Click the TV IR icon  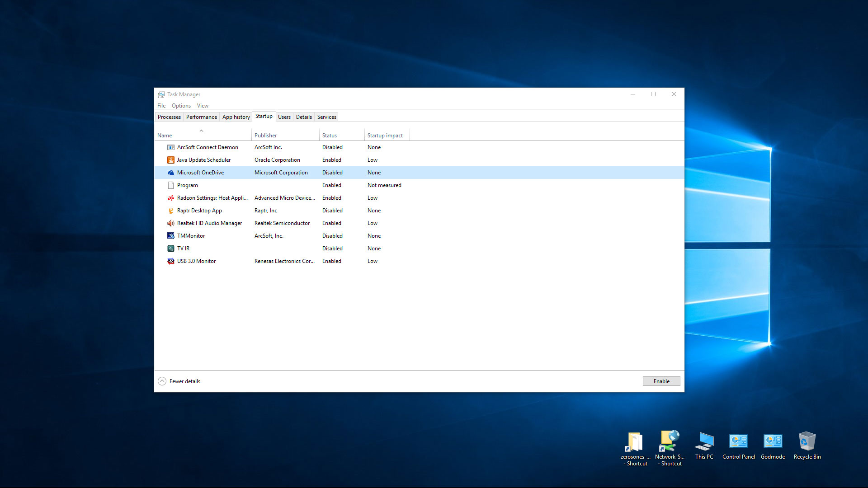171,249
